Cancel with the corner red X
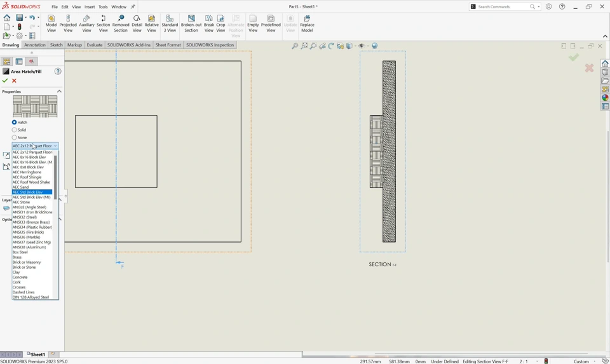The height and width of the screenshot is (364, 610). coord(590,68)
